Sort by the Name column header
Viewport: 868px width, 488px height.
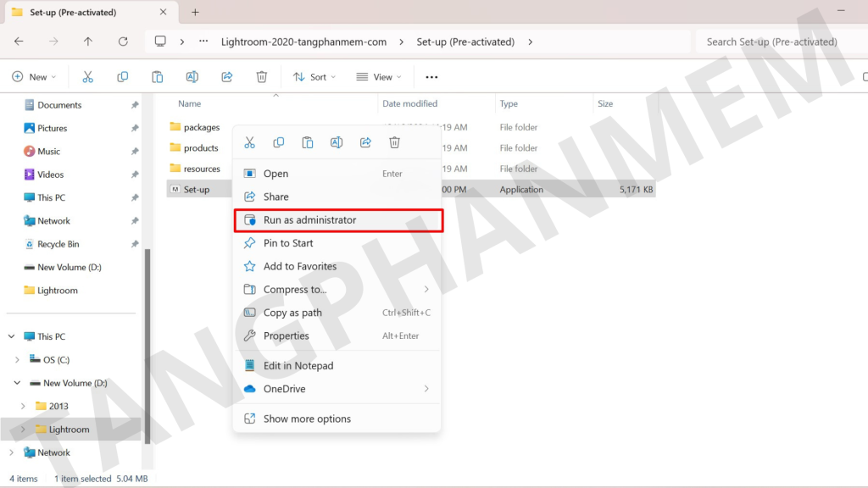189,103
